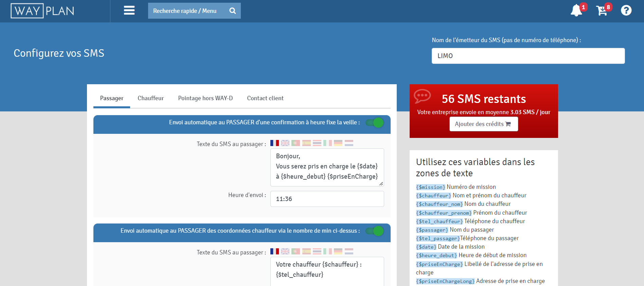Go to the Contact client tab
644x286 pixels.
point(265,98)
